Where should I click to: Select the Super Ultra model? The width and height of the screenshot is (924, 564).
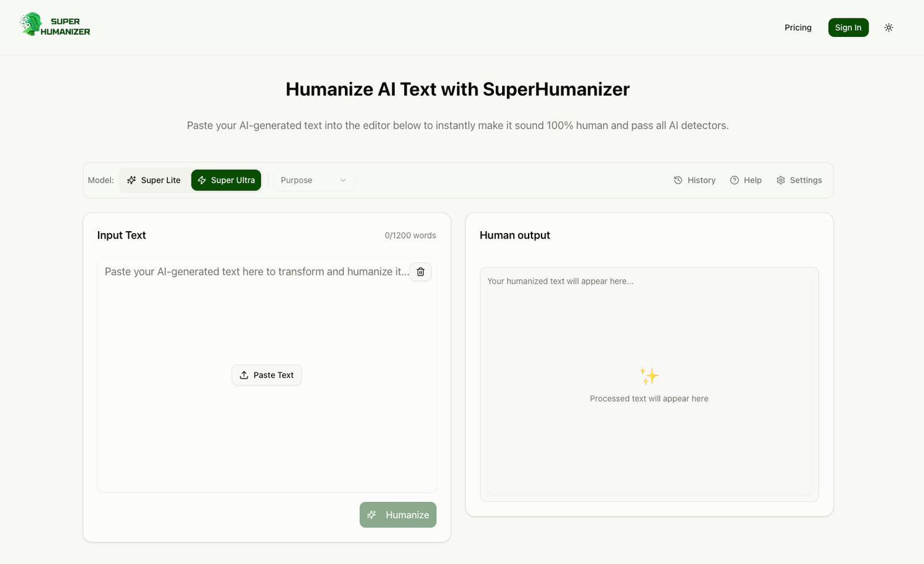pos(226,180)
